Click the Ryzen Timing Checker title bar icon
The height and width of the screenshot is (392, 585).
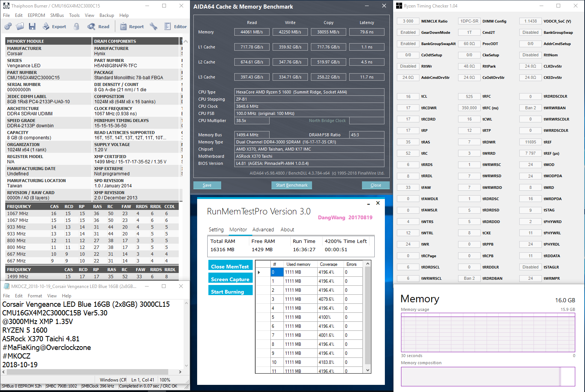pyautogui.click(x=399, y=6)
